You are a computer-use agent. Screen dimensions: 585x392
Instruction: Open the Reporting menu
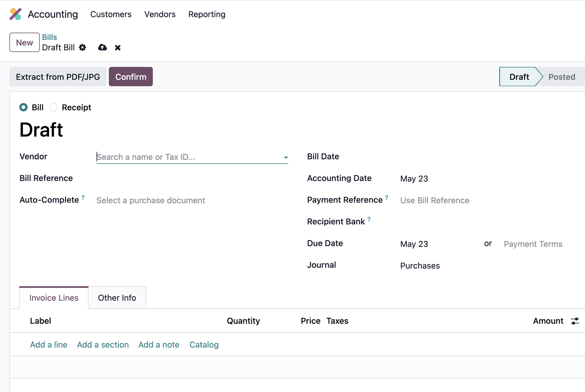click(207, 14)
